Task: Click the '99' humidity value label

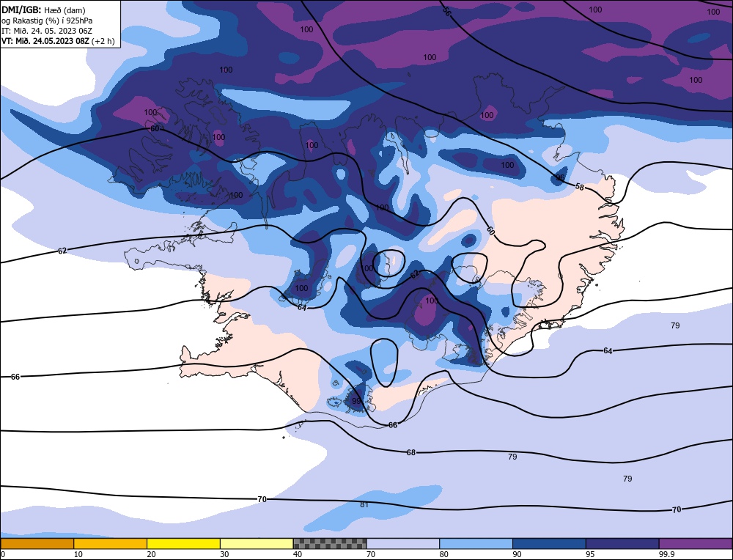Action: [356, 401]
